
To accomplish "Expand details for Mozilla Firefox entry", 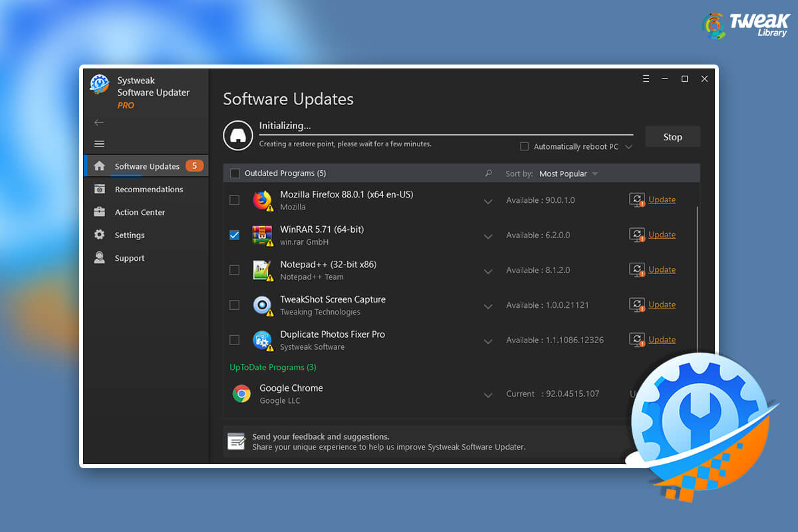I will tap(488, 201).
